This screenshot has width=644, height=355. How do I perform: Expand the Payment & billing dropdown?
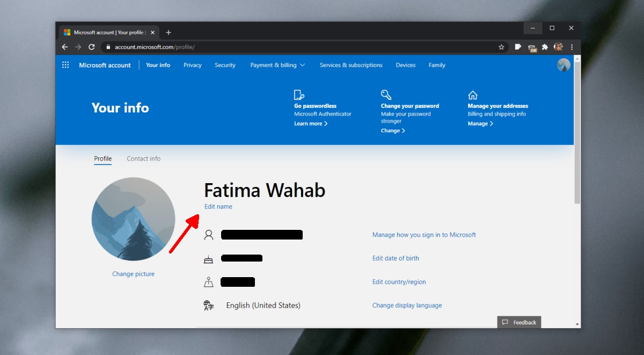[x=277, y=65]
